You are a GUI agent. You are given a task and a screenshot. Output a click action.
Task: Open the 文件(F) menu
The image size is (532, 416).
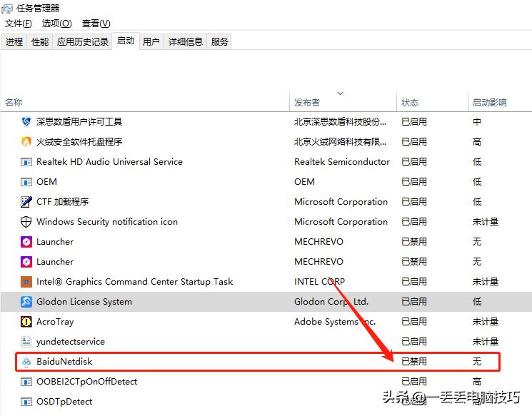(x=19, y=24)
